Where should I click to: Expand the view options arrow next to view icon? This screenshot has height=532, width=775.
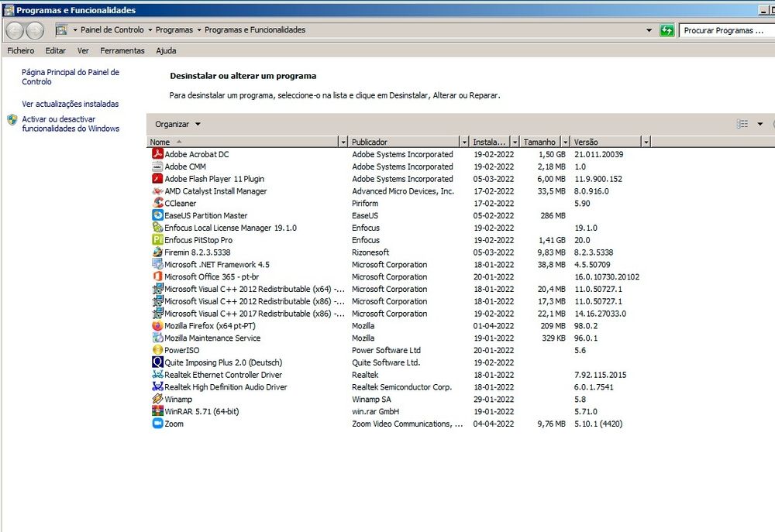coord(759,124)
